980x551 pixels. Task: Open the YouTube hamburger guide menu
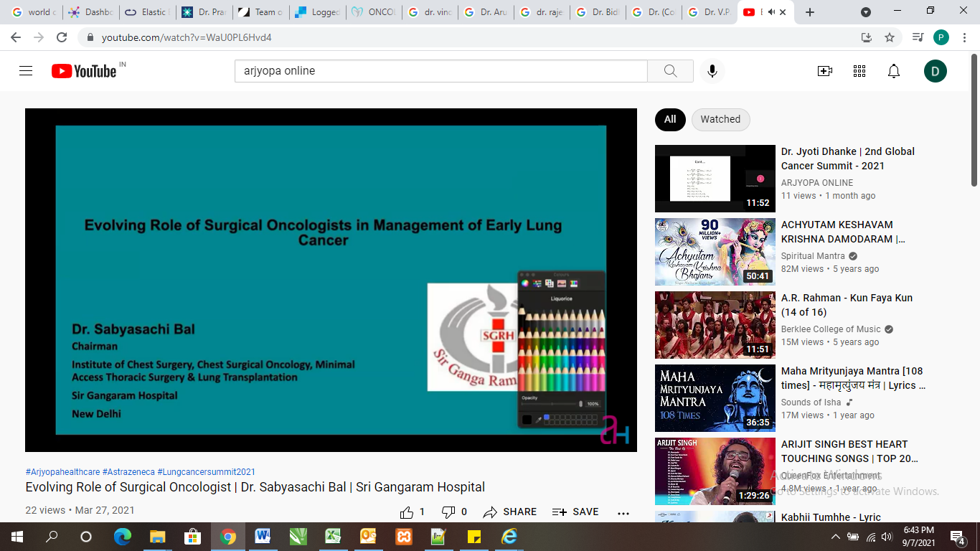[x=26, y=71]
